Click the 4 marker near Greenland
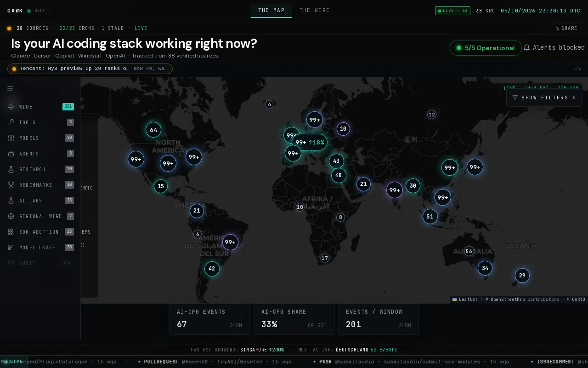Viewport: 588px width, 368px height. [x=269, y=104]
